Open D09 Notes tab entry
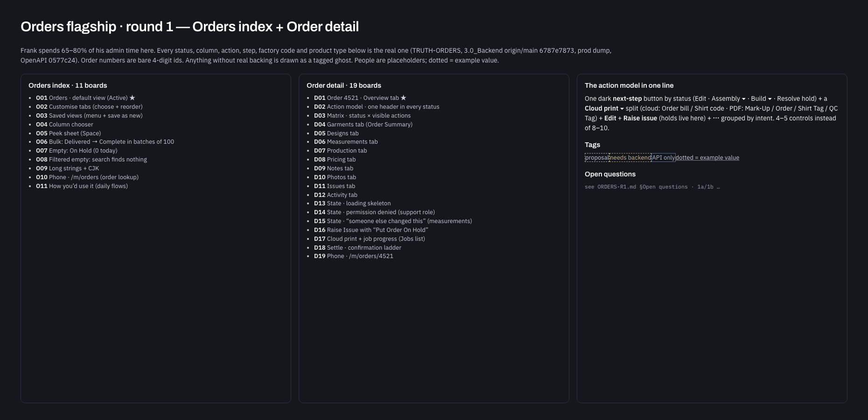This screenshot has height=420, width=868. (334, 168)
